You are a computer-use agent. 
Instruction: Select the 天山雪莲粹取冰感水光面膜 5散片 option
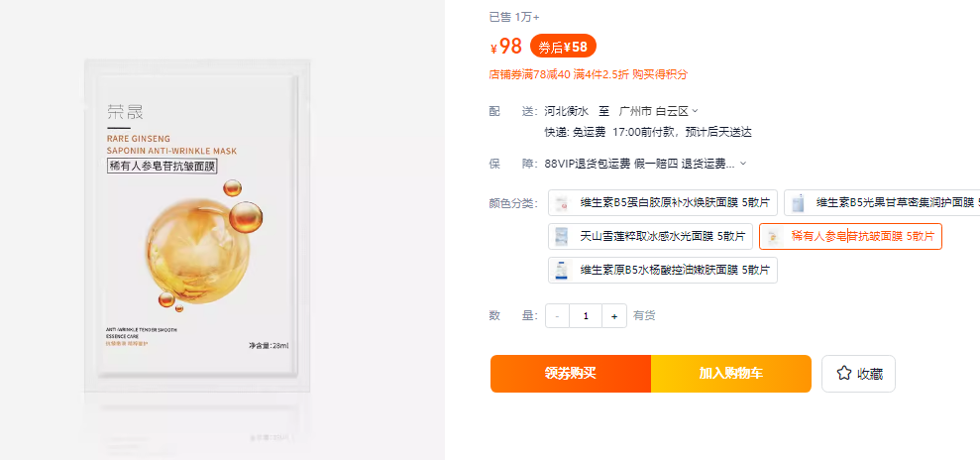[x=650, y=237]
